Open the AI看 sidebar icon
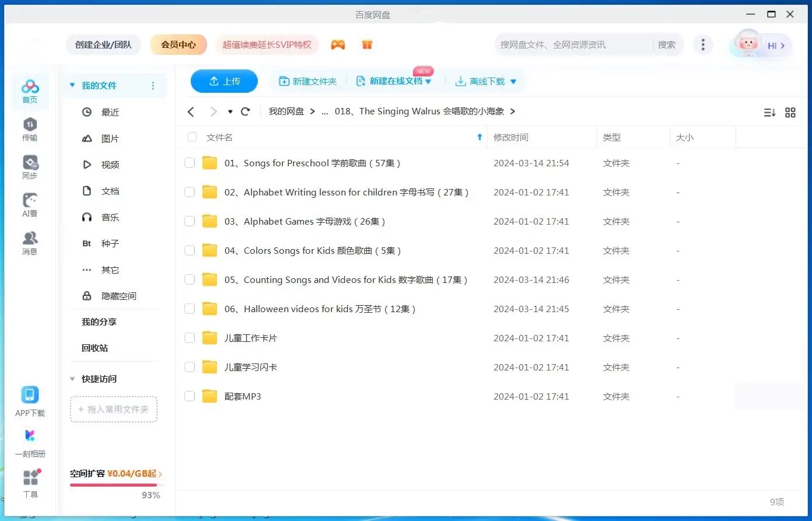 tap(30, 205)
